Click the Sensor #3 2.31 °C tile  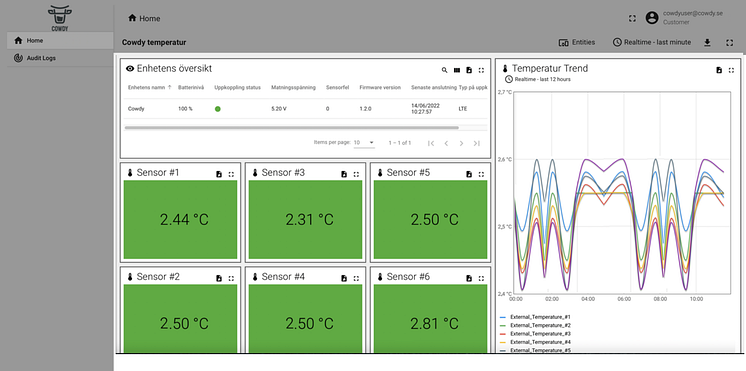pos(305,219)
